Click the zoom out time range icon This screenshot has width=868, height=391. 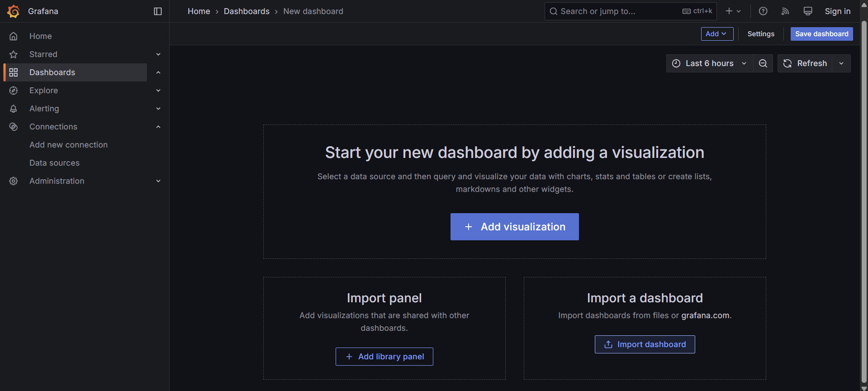[x=763, y=63]
